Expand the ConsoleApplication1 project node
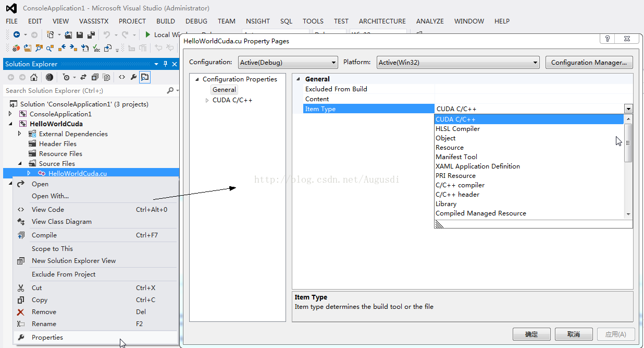This screenshot has width=644, height=348. [x=10, y=114]
